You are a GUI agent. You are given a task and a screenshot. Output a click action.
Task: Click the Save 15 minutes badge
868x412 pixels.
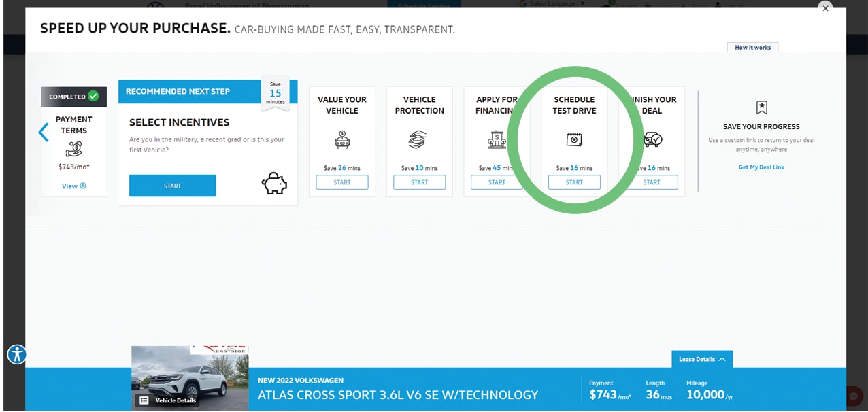point(276,93)
